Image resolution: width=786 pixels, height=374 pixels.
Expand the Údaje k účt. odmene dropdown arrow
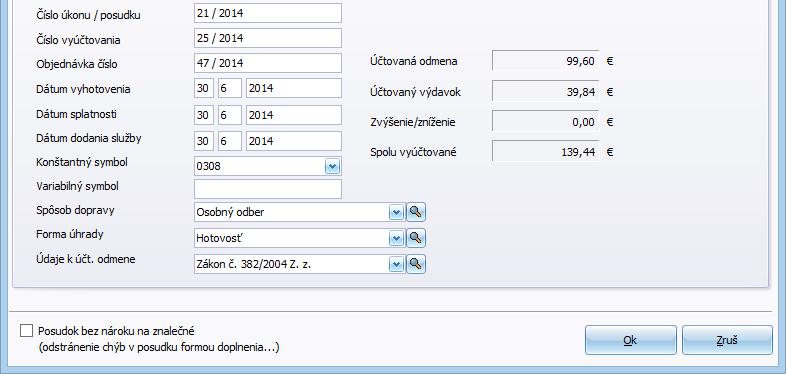click(397, 264)
